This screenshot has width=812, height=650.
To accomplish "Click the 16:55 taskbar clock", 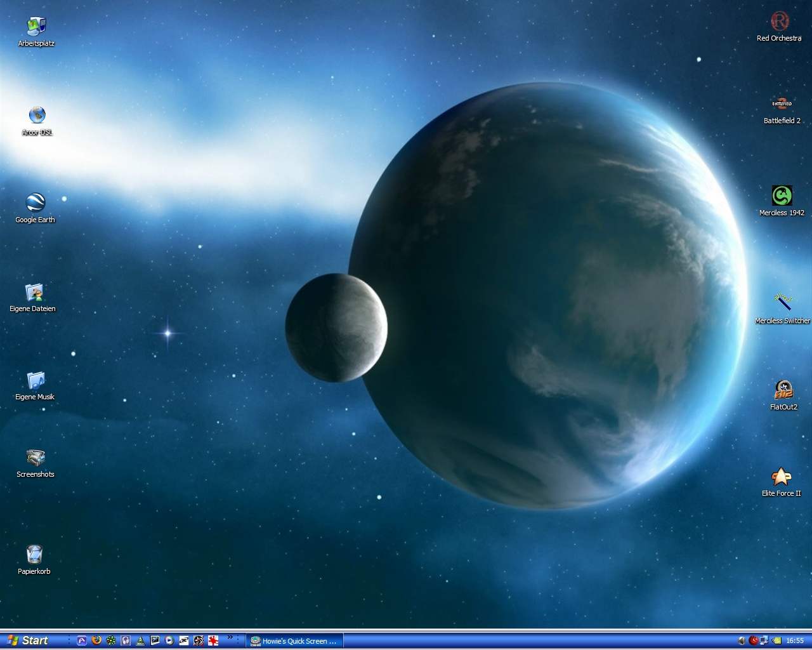I will click(795, 641).
